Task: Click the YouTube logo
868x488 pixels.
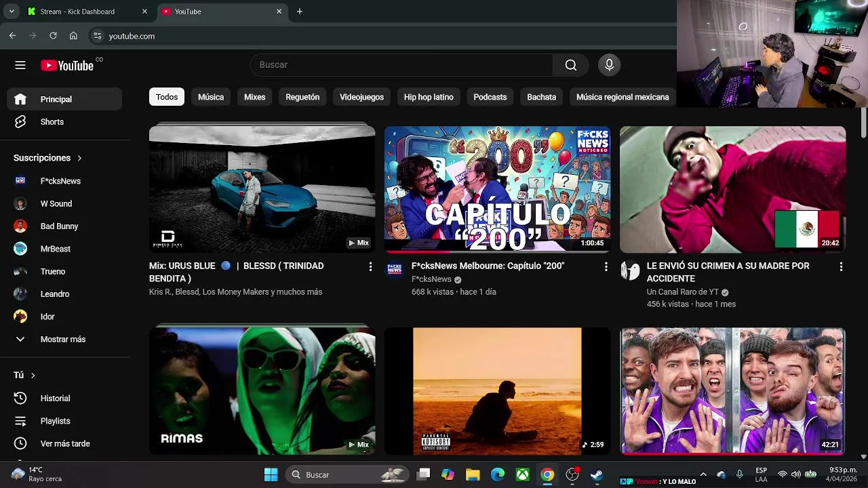Action: click(x=67, y=65)
